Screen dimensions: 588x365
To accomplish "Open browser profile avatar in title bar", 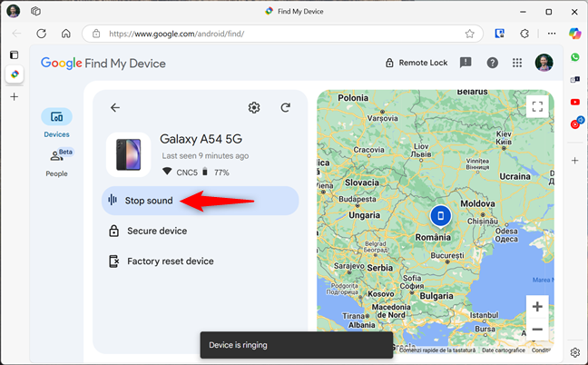I will (14, 11).
